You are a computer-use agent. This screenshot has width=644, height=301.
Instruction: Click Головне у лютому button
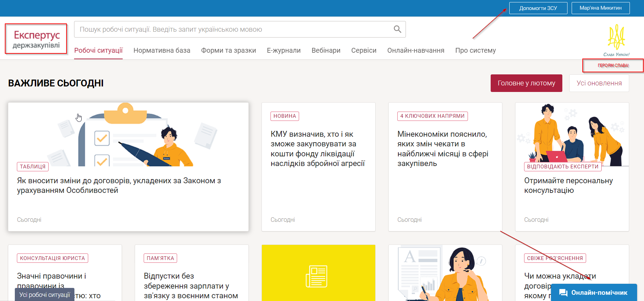526,83
